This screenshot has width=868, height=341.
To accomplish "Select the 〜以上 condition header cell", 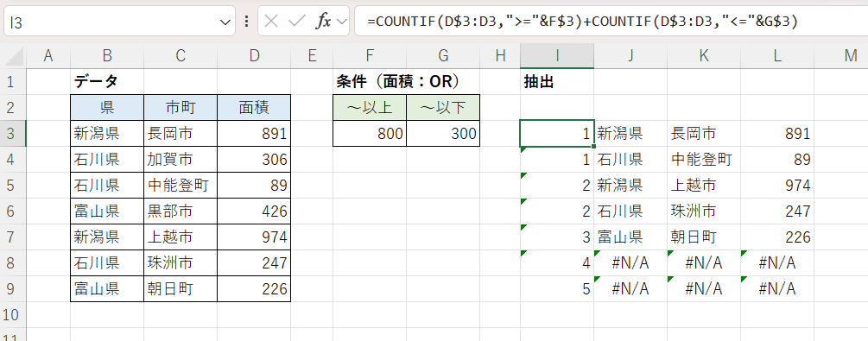I will coord(370,107).
